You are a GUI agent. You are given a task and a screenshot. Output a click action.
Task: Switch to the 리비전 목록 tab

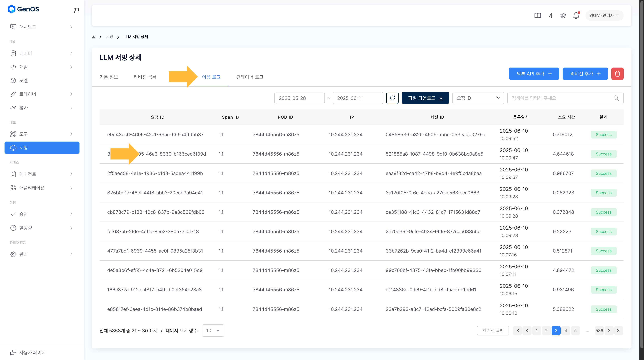point(145,77)
